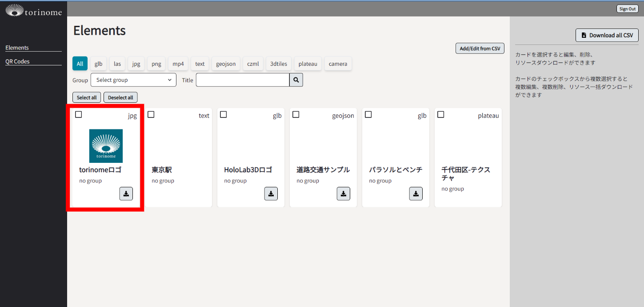Show only plateau type elements
The image size is (644, 307).
point(308,64)
